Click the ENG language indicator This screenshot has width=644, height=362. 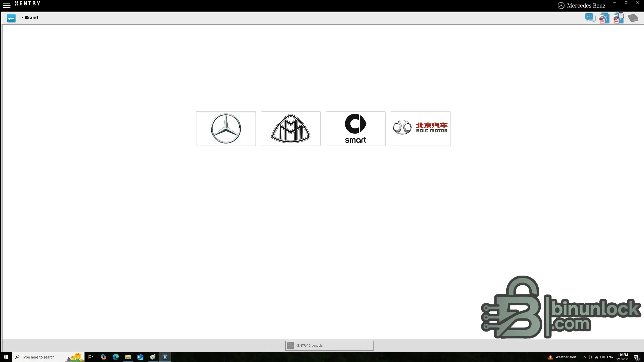tap(610, 357)
